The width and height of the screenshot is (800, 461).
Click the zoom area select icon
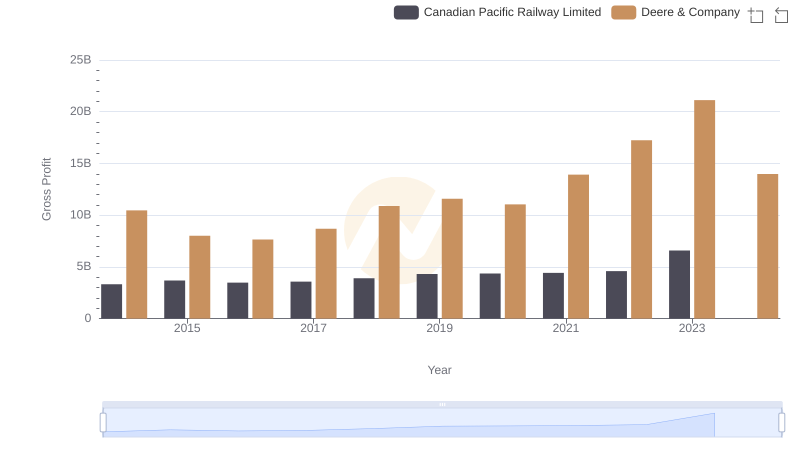click(756, 15)
